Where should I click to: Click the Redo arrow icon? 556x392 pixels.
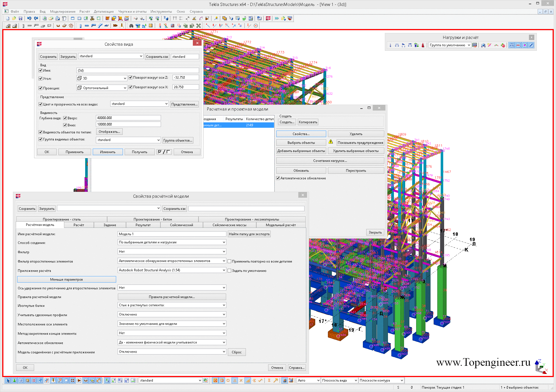point(36,18)
